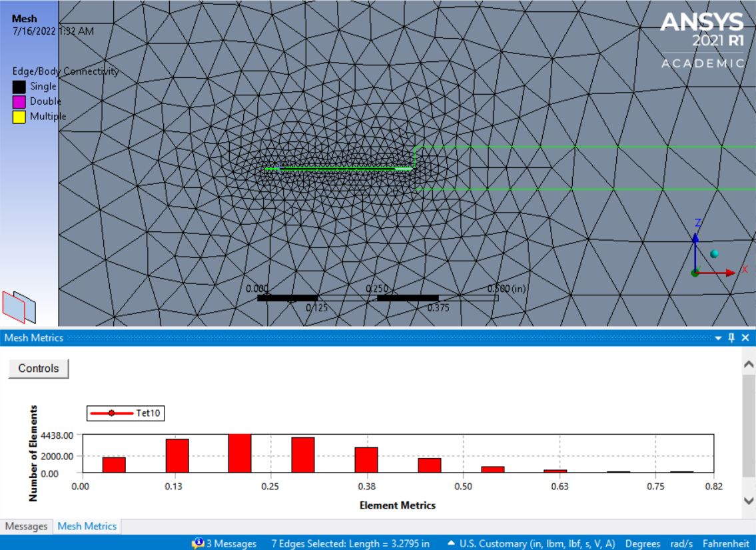Click the Controls button in Mesh Metrics
756x550 pixels.
(39, 369)
